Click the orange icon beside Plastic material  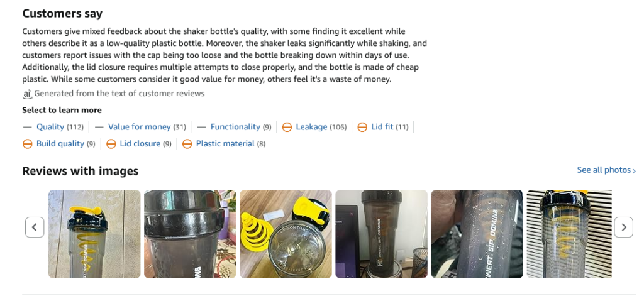tap(187, 144)
